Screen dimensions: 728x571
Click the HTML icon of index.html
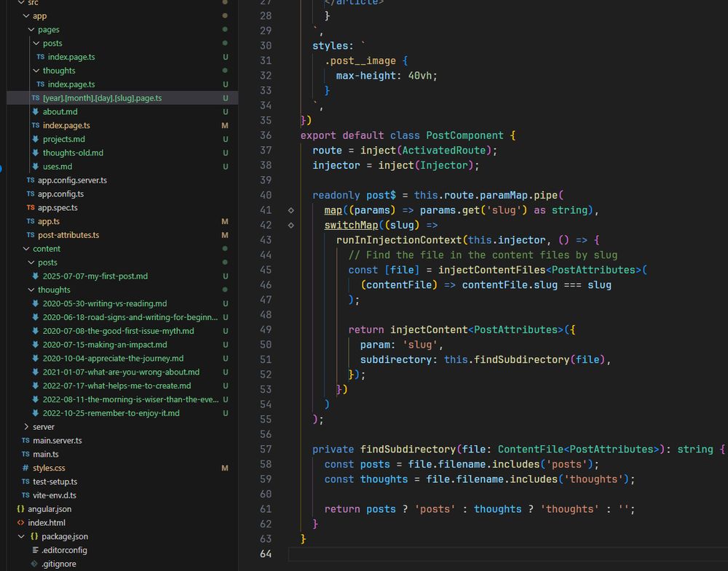tap(20, 523)
